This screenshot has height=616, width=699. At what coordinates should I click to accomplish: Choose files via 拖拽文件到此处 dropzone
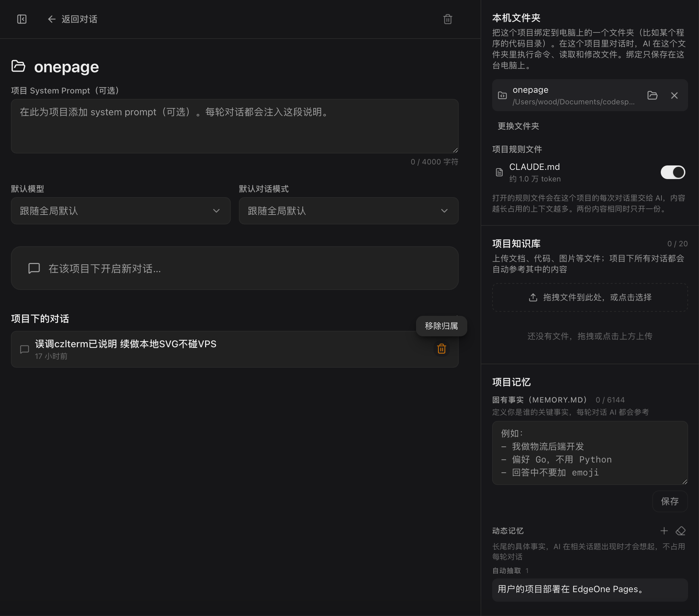tap(590, 297)
